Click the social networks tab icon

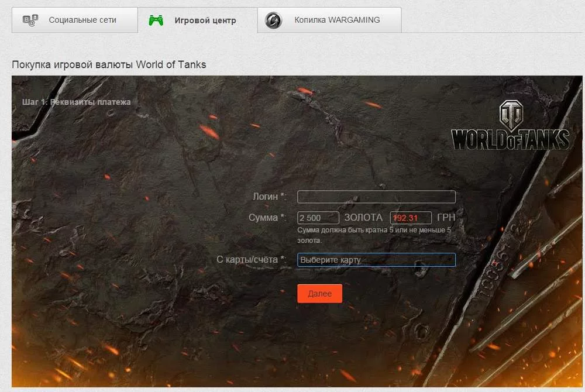coord(30,20)
